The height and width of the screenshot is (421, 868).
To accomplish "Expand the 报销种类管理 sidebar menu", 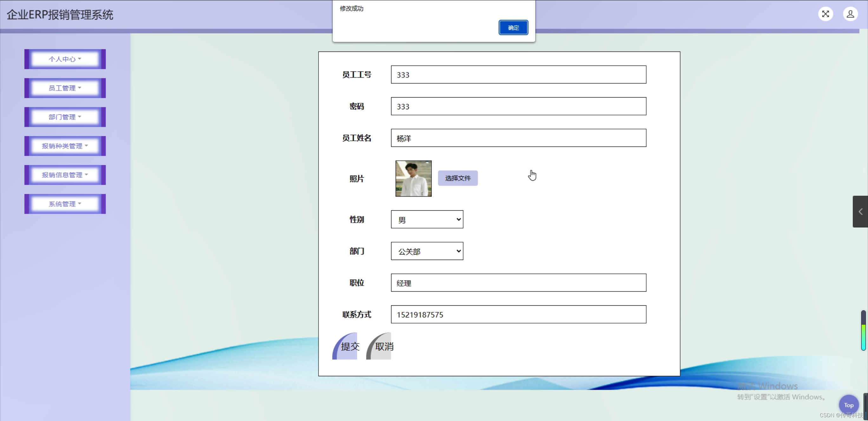I will [x=65, y=146].
